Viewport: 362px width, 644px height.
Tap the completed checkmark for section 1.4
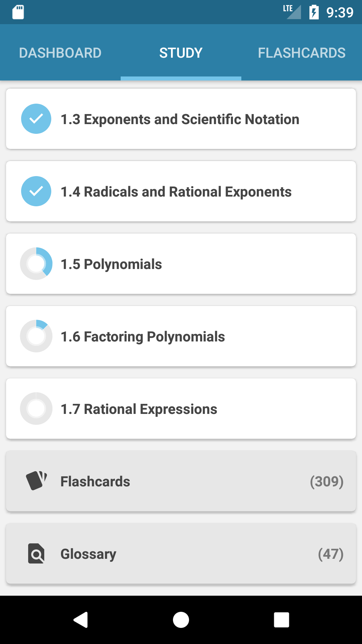click(x=36, y=191)
